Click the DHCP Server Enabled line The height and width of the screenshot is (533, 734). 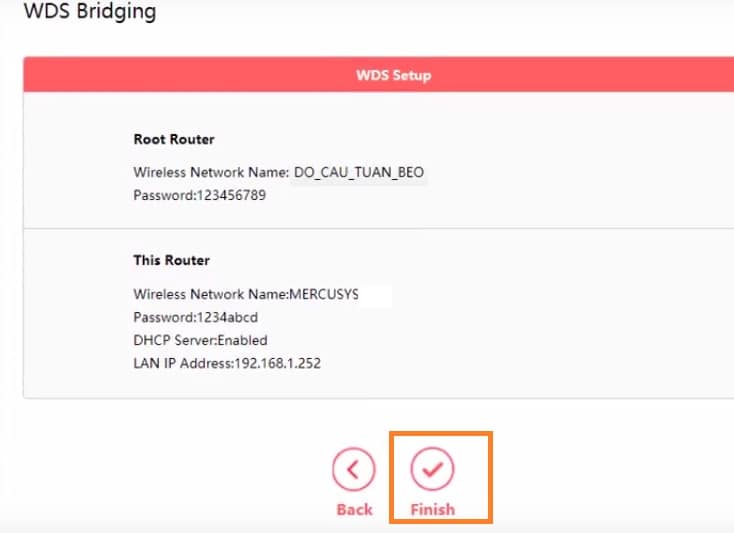(x=200, y=340)
